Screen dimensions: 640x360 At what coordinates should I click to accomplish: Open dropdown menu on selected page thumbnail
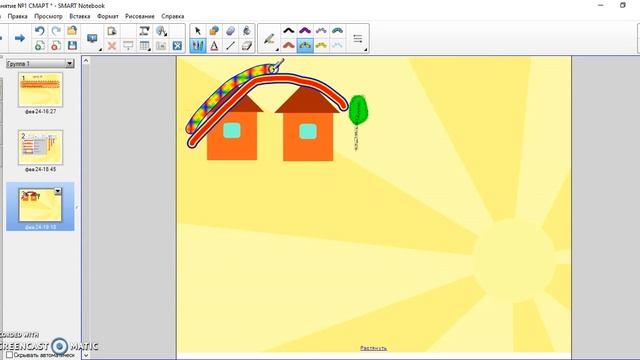tap(58, 191)
